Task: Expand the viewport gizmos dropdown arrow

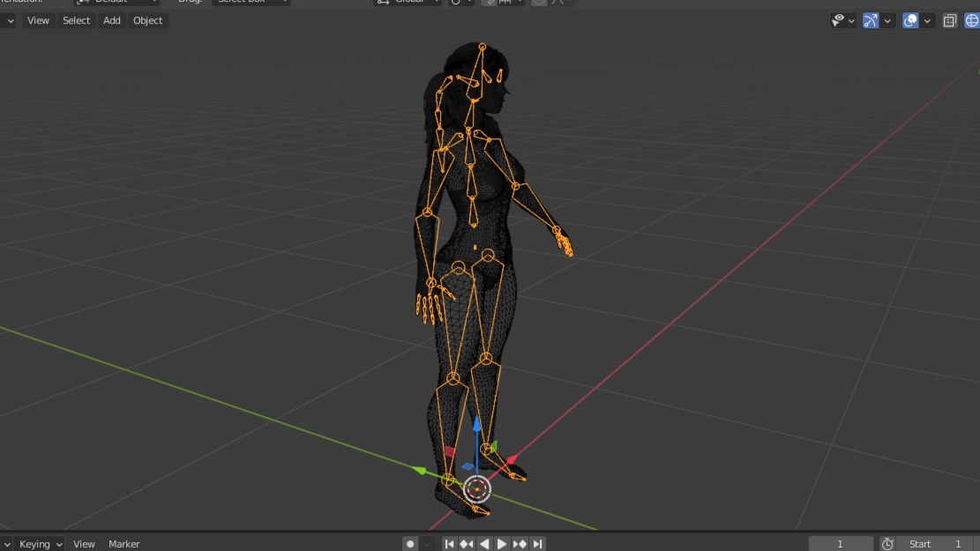Action: coord(887,20)
